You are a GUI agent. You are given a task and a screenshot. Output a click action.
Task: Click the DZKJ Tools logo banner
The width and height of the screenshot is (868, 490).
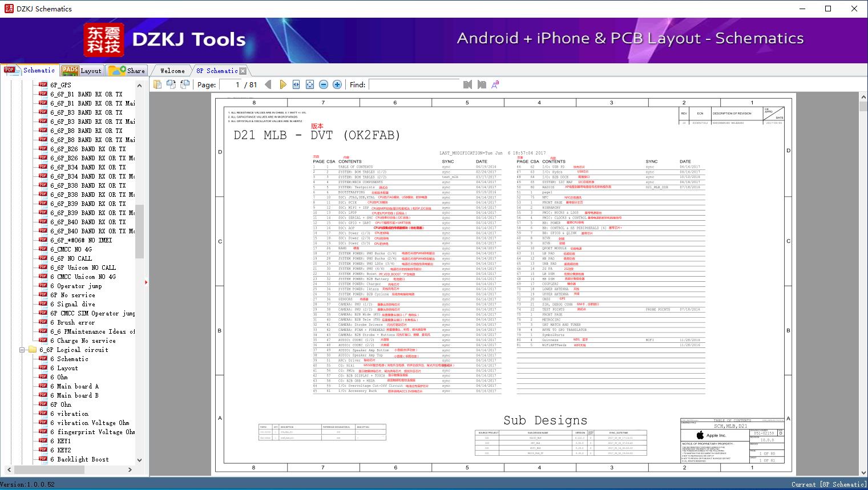tap(165, 39)
